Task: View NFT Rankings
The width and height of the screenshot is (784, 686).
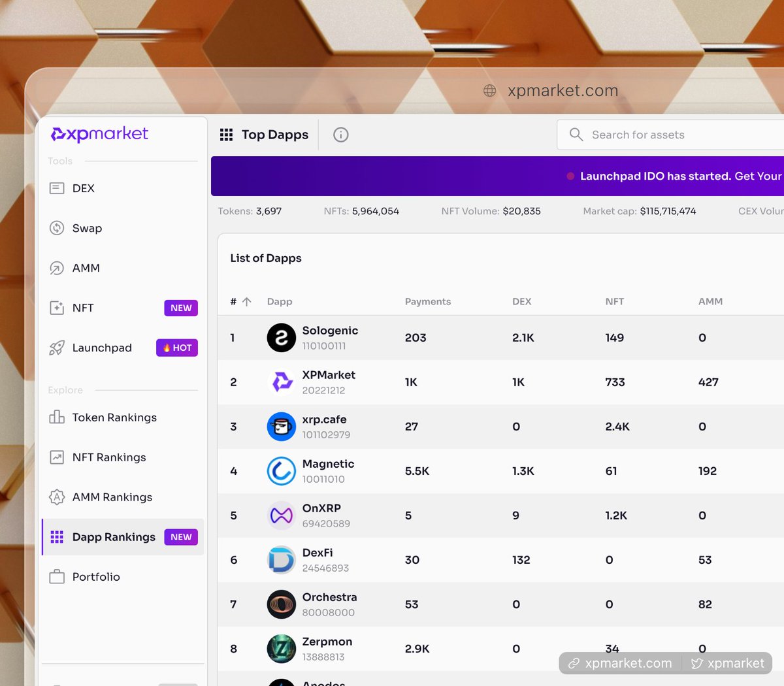Action: [108, 457]
